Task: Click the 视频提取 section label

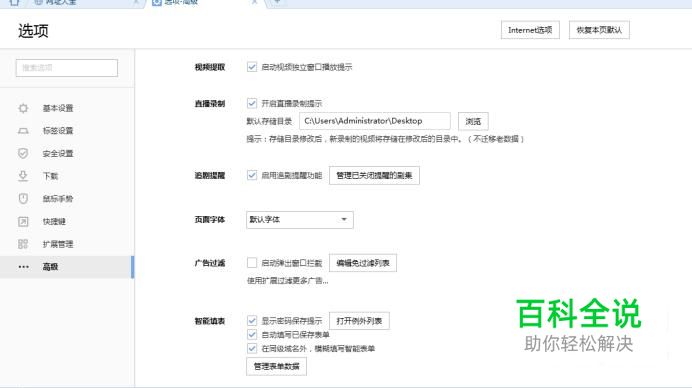Action: point(210,67)
